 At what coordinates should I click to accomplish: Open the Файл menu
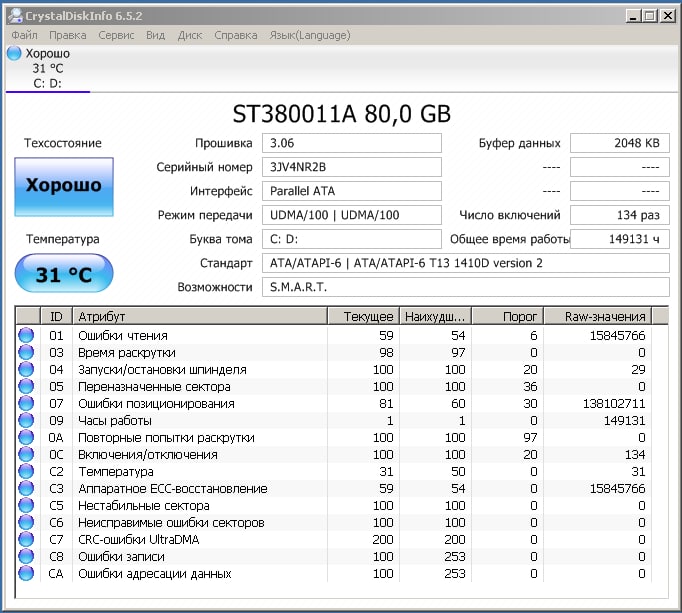click(x=24, y=35)
